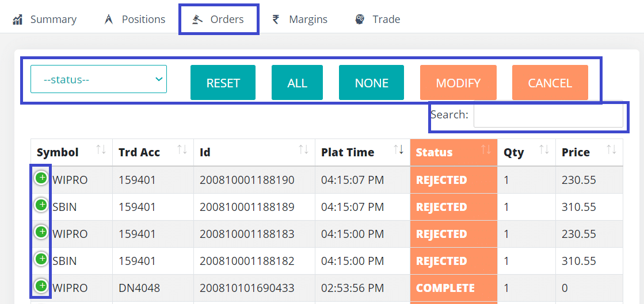644x304 pixels.
Task: Click the Margins rupee icon
Action: (x=276, y=20)
